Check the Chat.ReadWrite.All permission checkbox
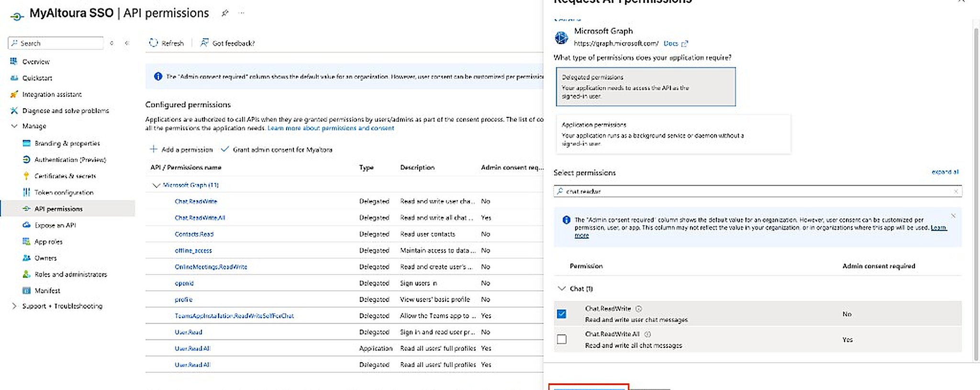 click(562, 339)
